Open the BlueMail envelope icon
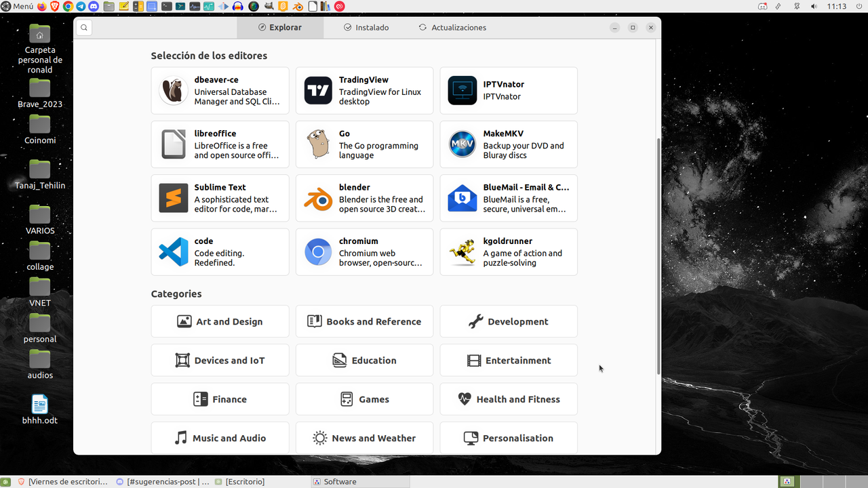The image size is (868, 488). point(462,198)
